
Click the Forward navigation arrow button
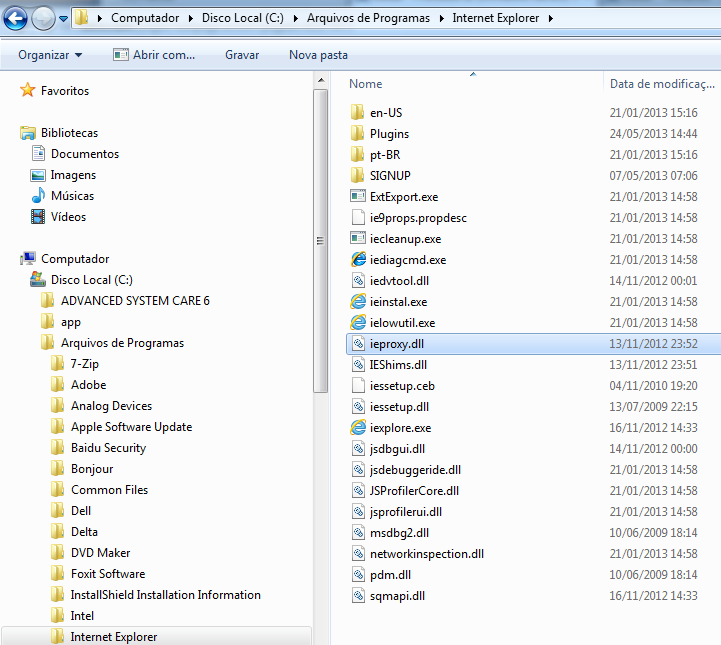[x=43, y=19]
